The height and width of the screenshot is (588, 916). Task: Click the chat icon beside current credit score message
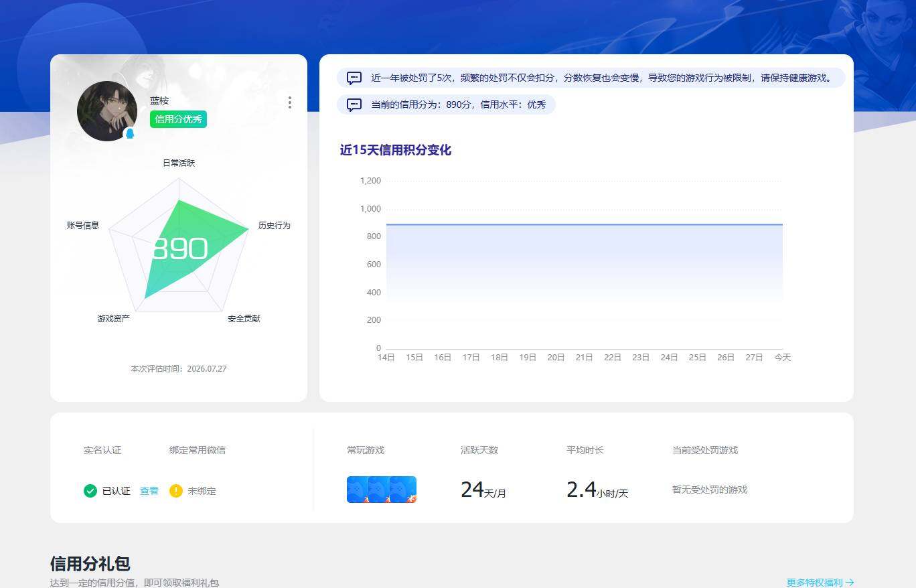tap(354, 105)
